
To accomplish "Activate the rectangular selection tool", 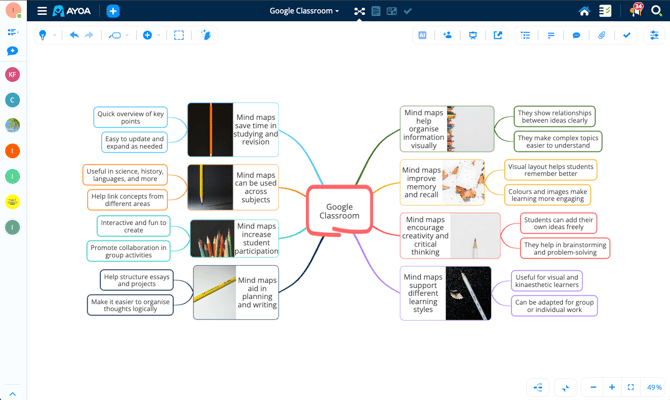I will (179, 35).
